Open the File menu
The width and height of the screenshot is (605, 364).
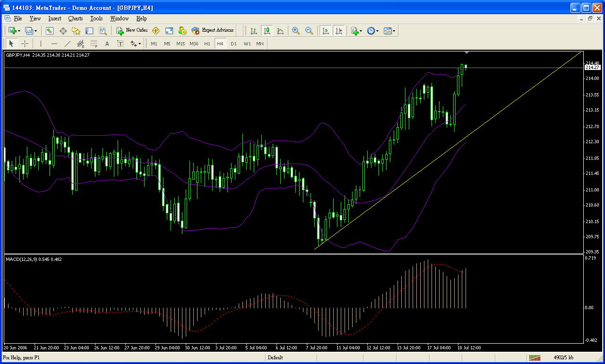click(18, 18)
